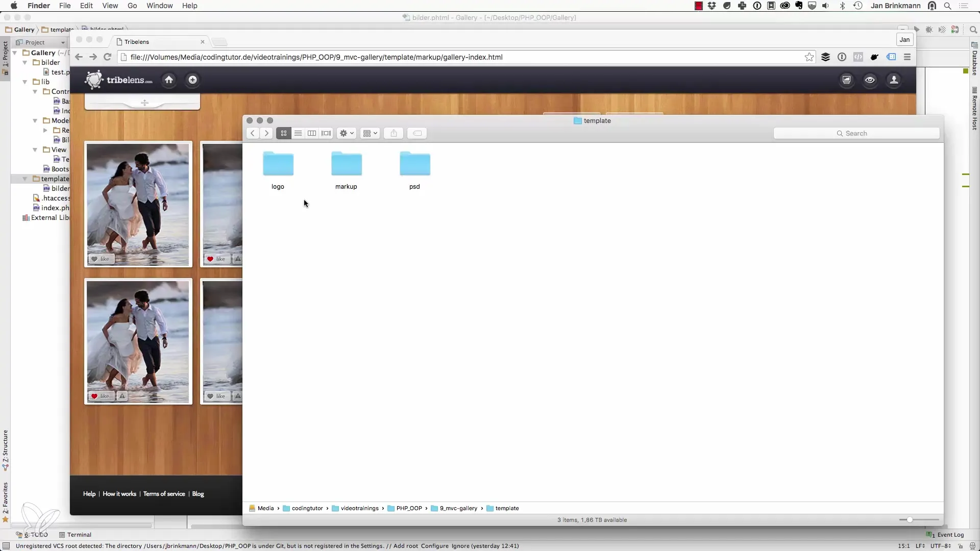Open Spotlight search in the menu bar
The height and width of the screenshot is (551, 980).
click(x=947, y=6)
